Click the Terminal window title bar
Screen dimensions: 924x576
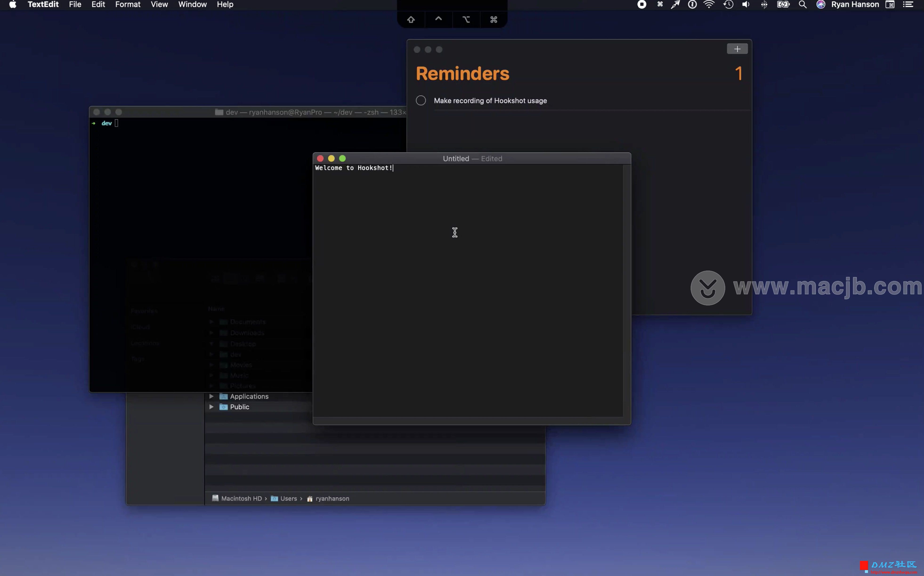click(247, 112)
